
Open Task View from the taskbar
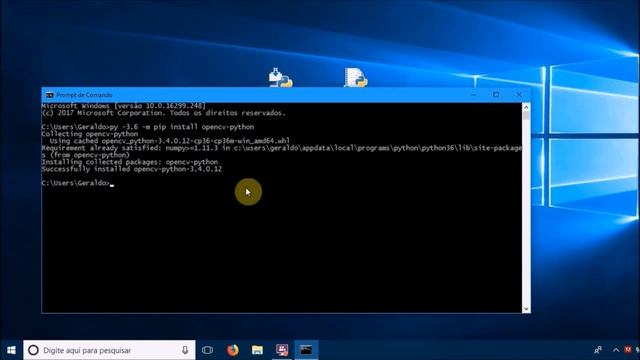(207, 350)
